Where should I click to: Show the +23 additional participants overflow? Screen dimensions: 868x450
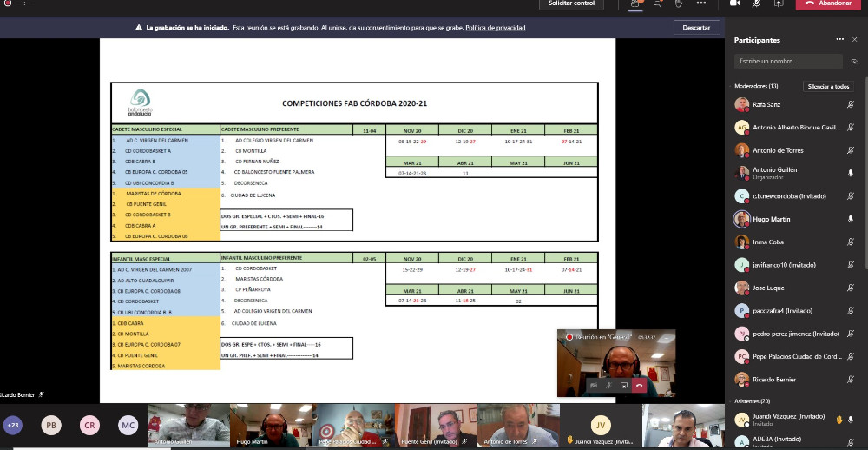pyautogui.click(x=13, y=426)
